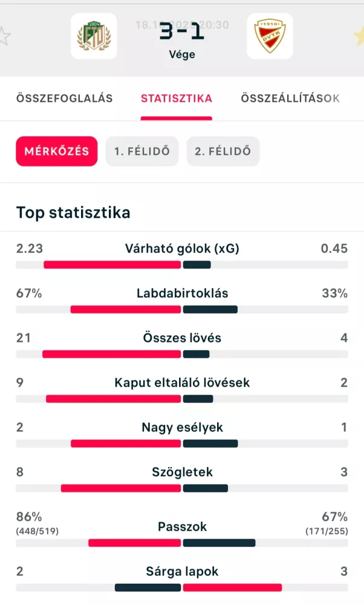
Task: Tap the DVTK away team crest
Action: 270,36
